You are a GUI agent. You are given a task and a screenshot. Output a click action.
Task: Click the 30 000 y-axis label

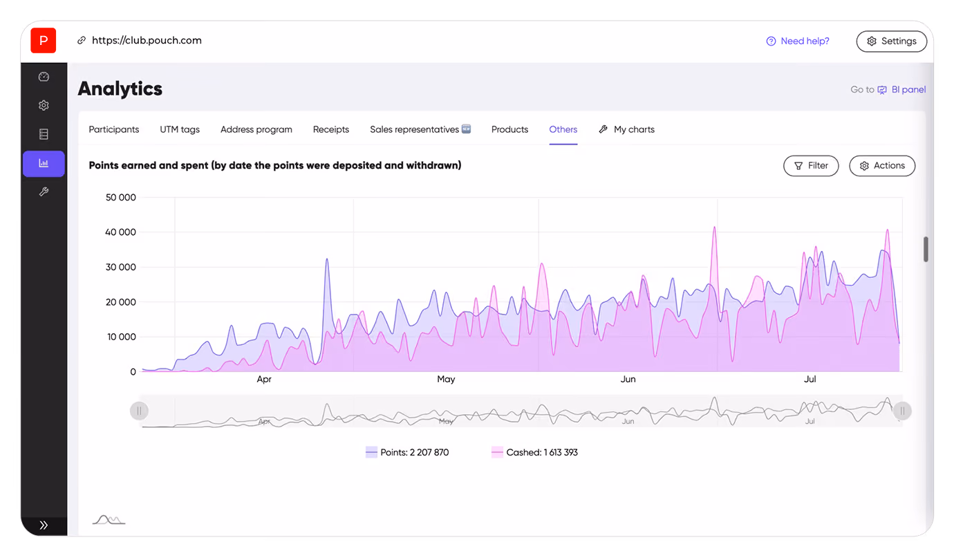[x=121, y=268]
